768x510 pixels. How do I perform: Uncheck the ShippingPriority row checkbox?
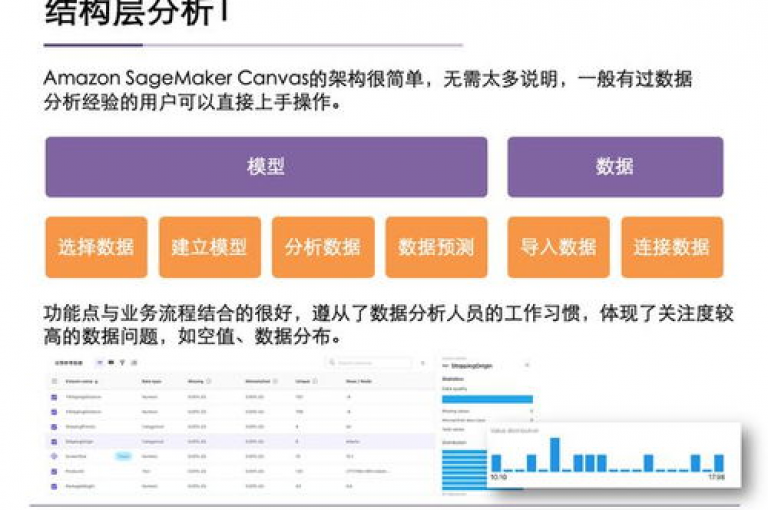(x=54, y=427)
